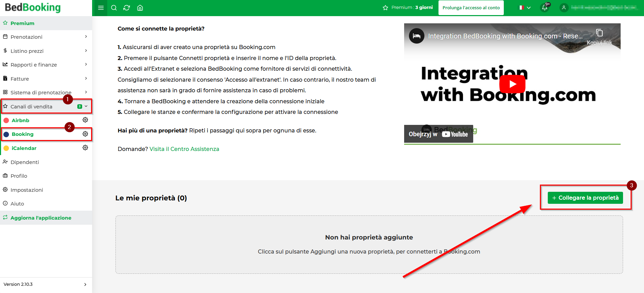Viewport: 644px width, 293px height.
Task: Open Booking channel settings gear
Action: pos(85,134)
